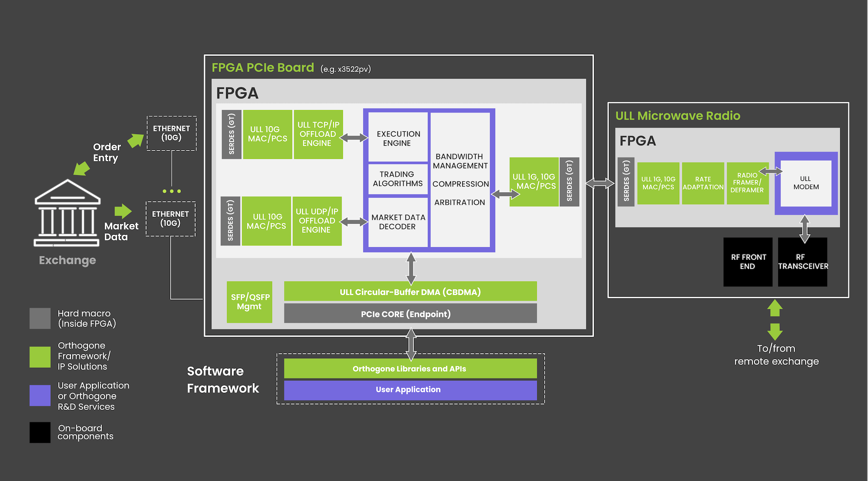
Task: Click the SFP/QSFP Mgmt block
Action: (x=250, y=302)
